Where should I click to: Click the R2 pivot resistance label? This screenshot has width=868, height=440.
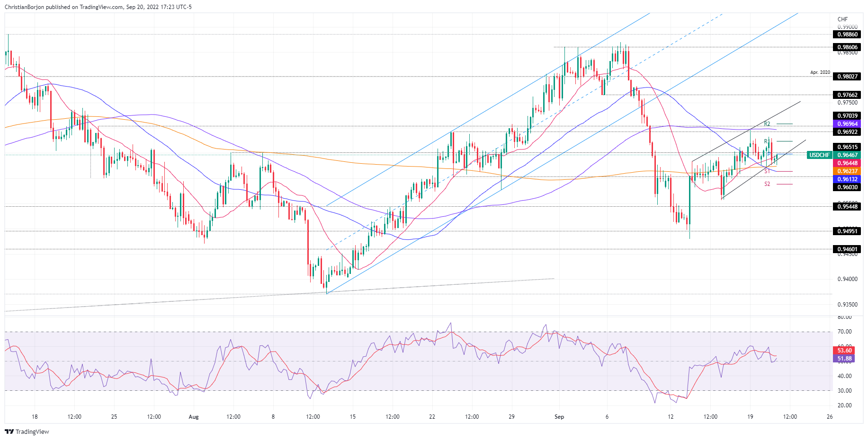pos(767,124)
